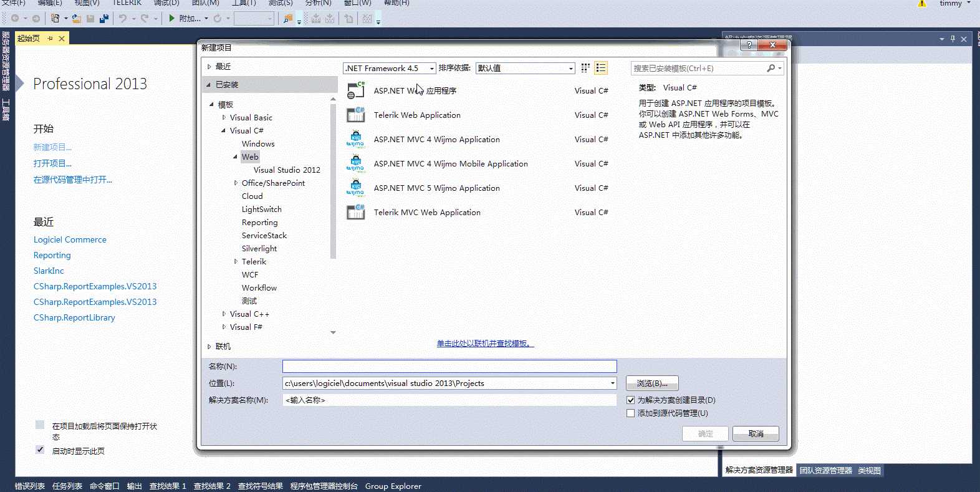Viewport: 980px width, 492px height.
Task: Select ASP.NET MVC 5 Wijmo Application template
Action: [x=477, y=188]
